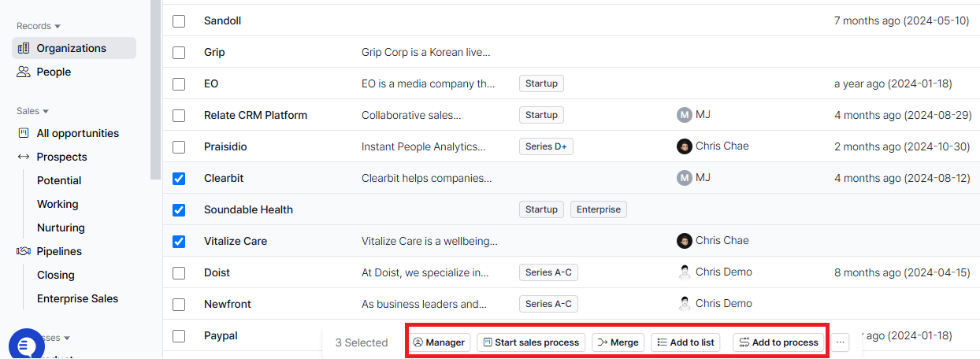Check the EO row checkbox

pyautogui.click(x=179, y=83)
